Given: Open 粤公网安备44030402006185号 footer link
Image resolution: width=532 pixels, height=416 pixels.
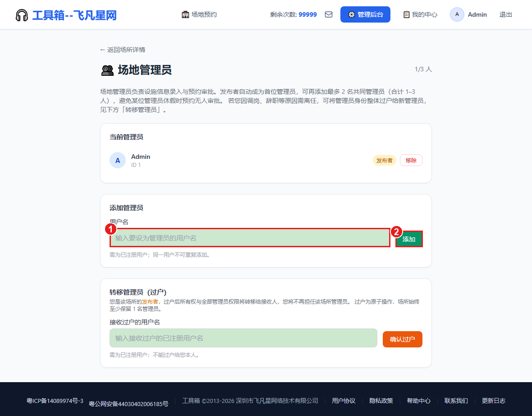Looking at the screenshot, I should tap(128, 404).
